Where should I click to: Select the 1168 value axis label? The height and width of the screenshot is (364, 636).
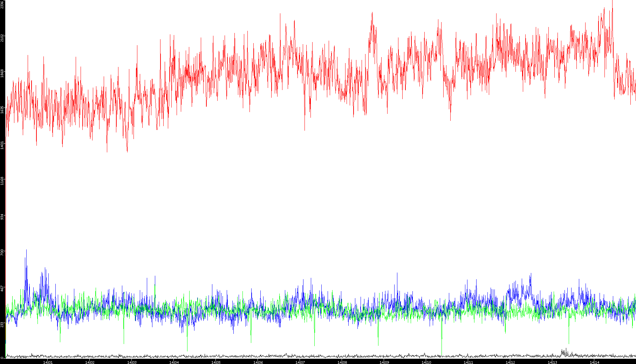pyautogui.click(x=2, y=181)
